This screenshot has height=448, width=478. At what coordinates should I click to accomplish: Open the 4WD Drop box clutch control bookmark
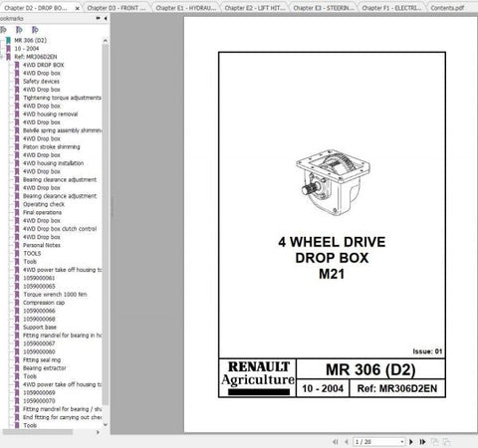(60, 229)
